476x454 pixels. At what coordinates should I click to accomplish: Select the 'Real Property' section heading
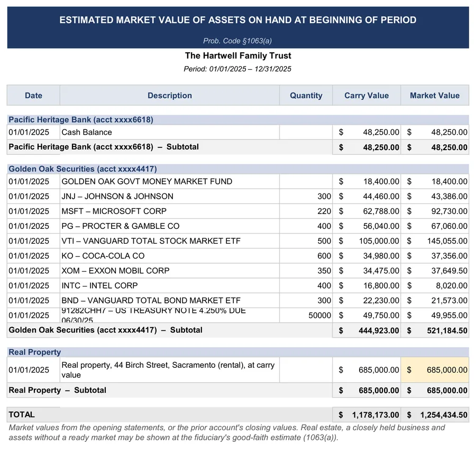pos(34,352)
